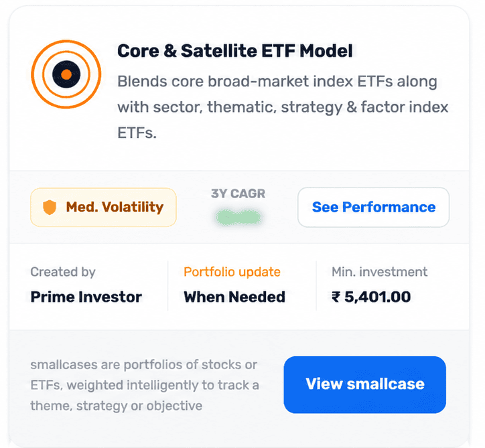Click the Created by label

click(x=63, y=272)
